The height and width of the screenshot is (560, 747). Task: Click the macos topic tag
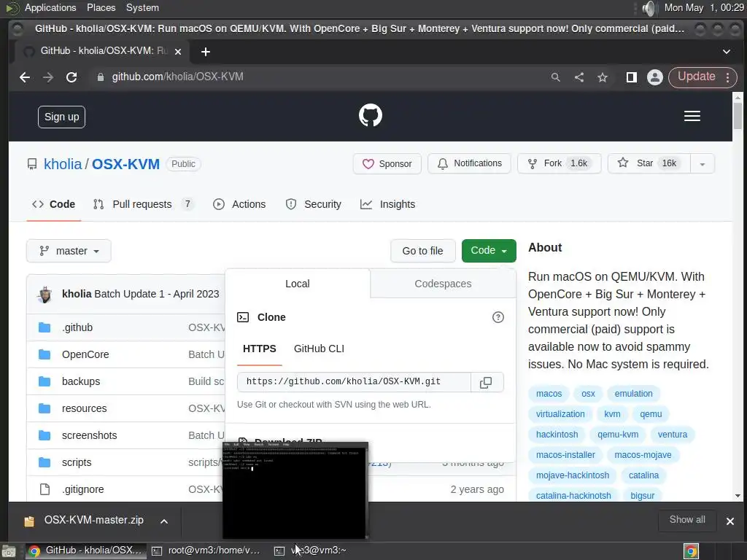549,394
